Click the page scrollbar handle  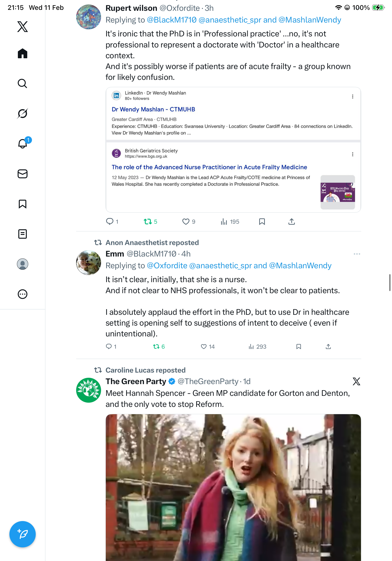coord(390,282)
